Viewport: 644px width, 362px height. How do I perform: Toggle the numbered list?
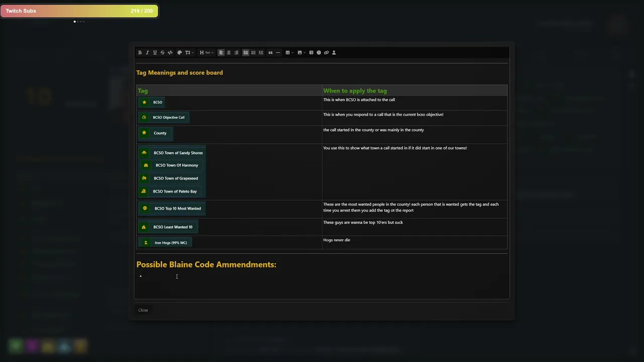tap(253, 52)
